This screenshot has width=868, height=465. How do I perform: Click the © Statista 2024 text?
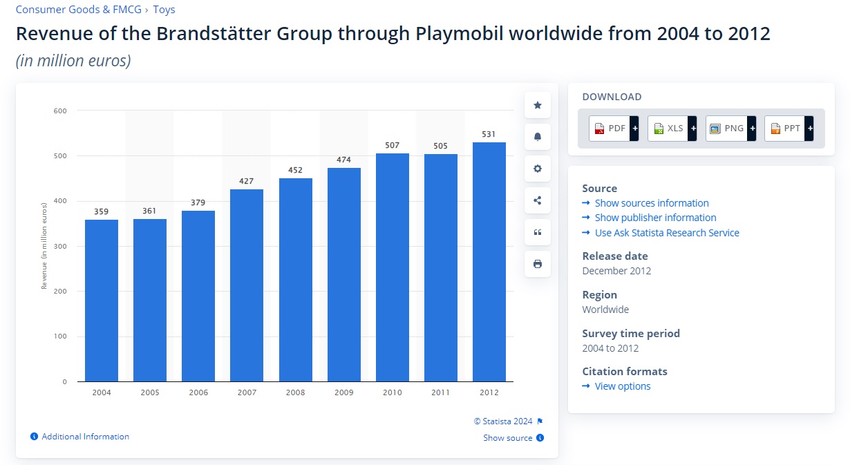[x=503, y=421]
